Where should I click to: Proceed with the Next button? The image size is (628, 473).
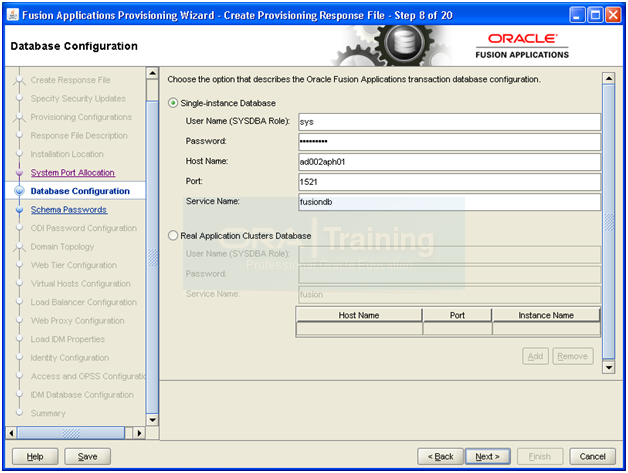(487, 457)
